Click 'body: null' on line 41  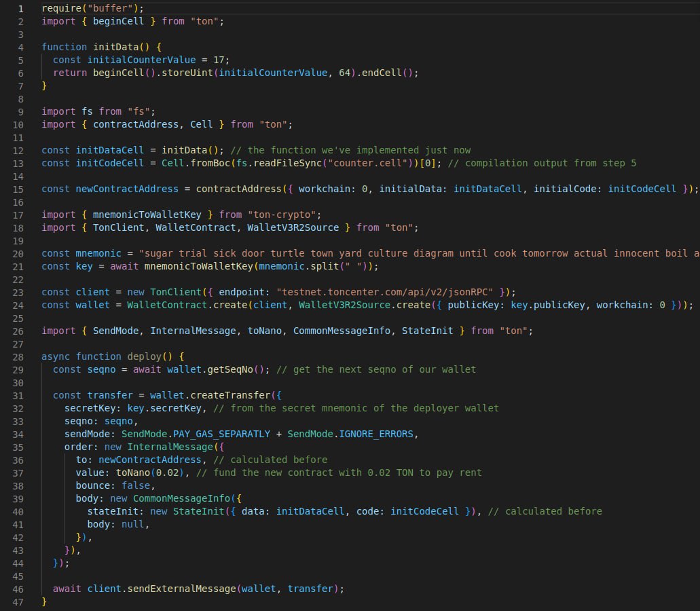click(x=115, y=525)
